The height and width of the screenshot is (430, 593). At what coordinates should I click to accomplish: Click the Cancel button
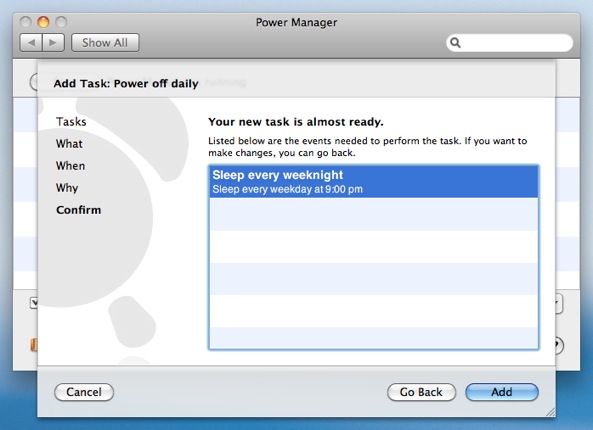pyautogui.click(x=84, y=392)
